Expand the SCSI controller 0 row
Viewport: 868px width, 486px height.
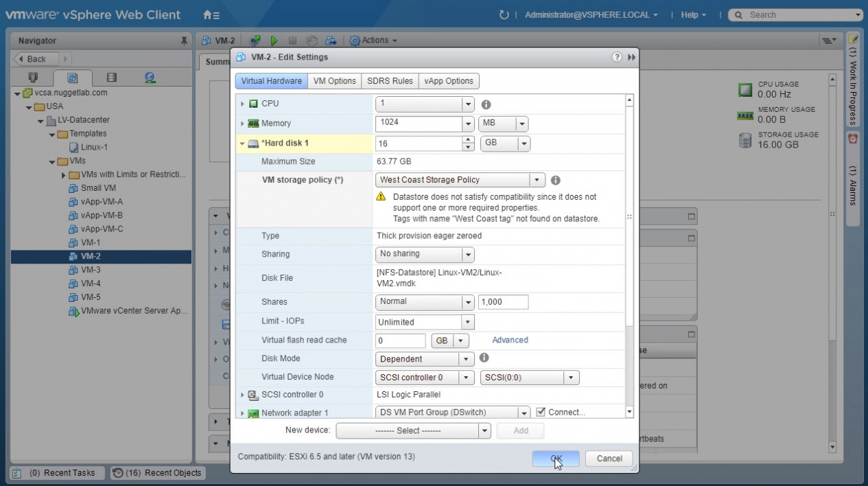click(x=242, y=395)
